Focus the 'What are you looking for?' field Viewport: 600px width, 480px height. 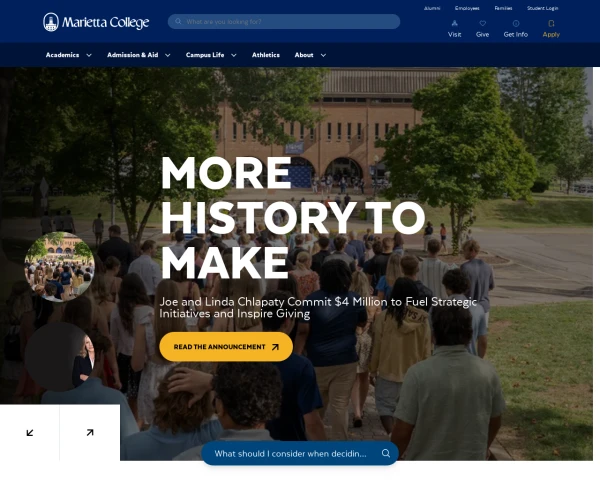click(x=284, y=21)
